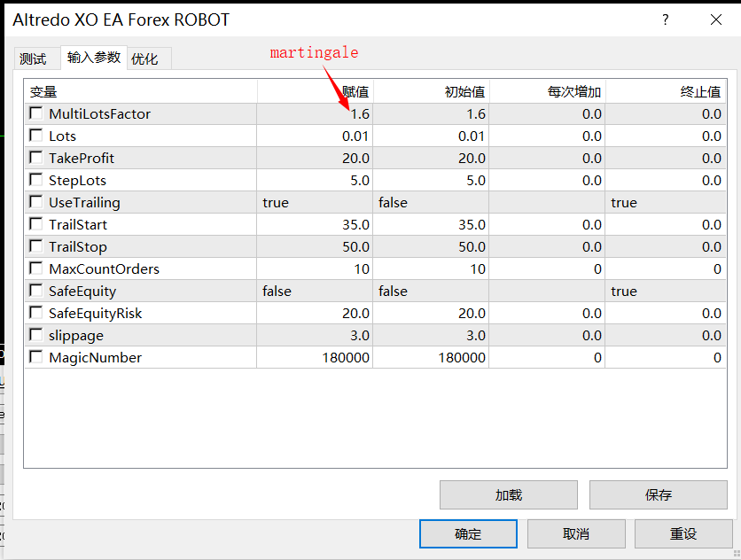Open the SafeEquity value false cell
Image resolution: width=741 pixels, height=560 pixels.
315,291
